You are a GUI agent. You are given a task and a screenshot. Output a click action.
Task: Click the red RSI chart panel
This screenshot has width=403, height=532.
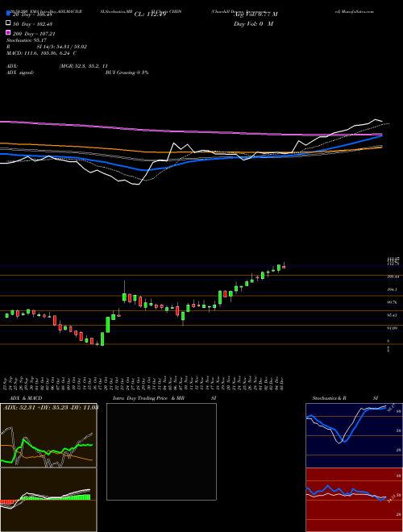coord(354,500)
